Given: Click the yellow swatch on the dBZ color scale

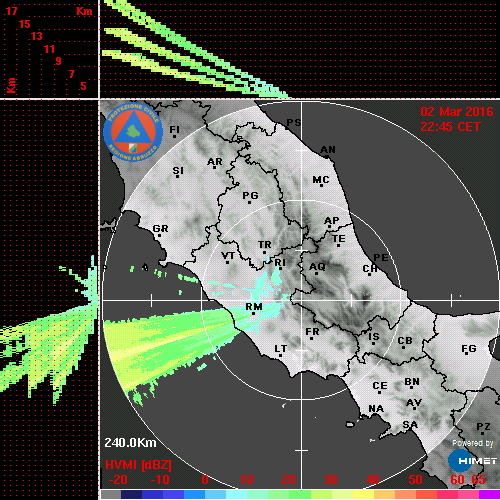Looking at the screenshot, I should pos(363,494).
